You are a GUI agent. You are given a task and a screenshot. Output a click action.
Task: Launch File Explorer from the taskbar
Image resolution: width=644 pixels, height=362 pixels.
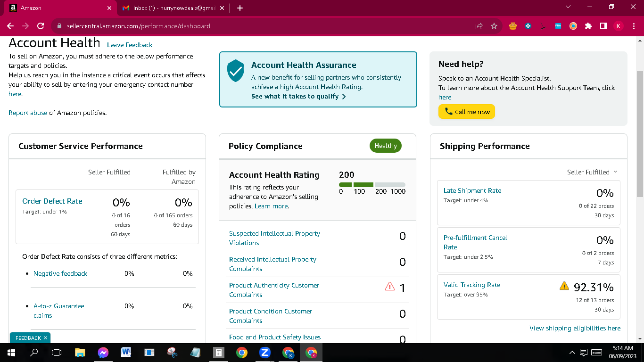click(80, 353)
